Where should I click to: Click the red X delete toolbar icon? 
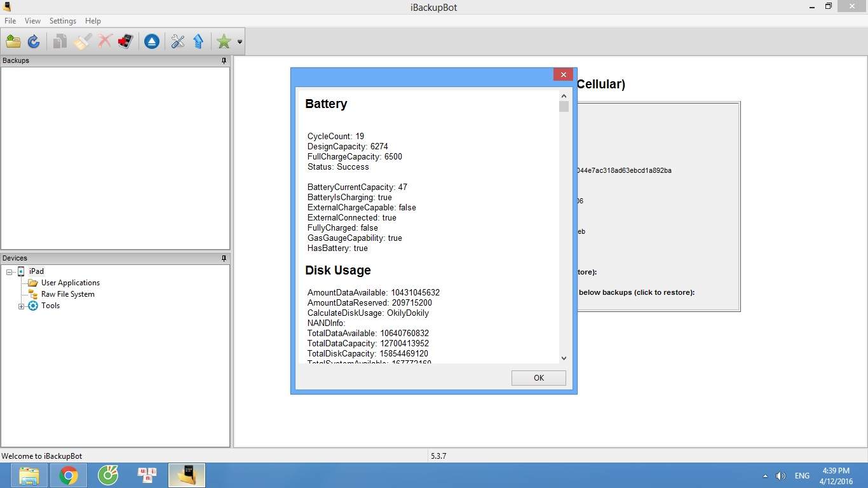click(x=105, y=42)
